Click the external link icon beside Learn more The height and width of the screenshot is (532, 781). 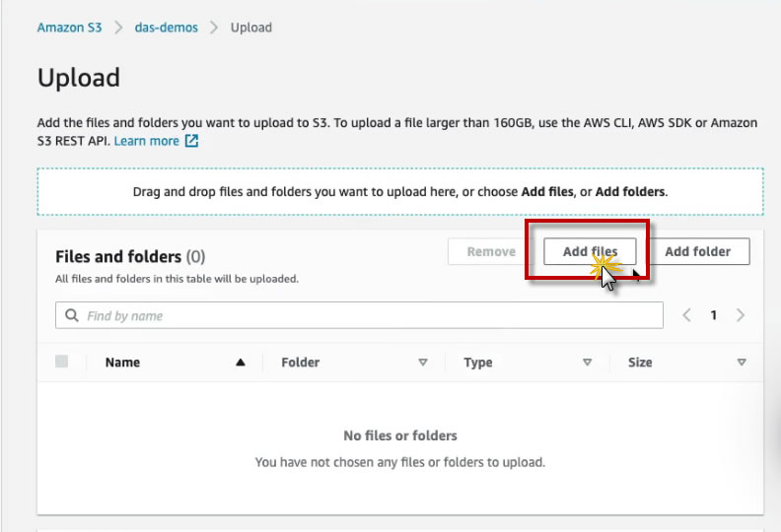(x=192, y=141)
